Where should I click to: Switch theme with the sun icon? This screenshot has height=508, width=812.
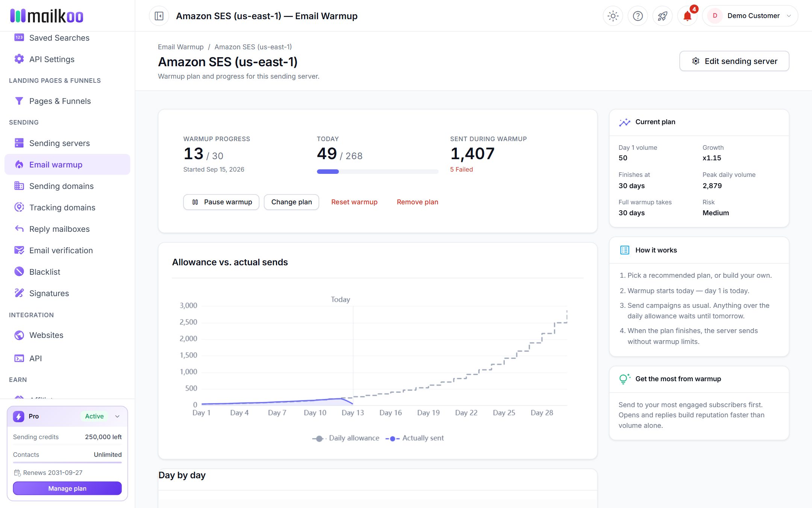pos(613,16)
